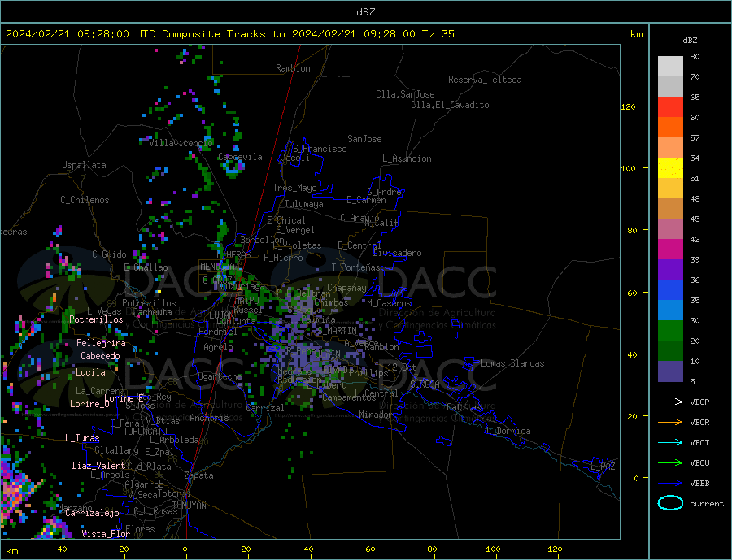
Task: Select the light green swatch between 30 and 20
Action: click(x=670, y=331)
